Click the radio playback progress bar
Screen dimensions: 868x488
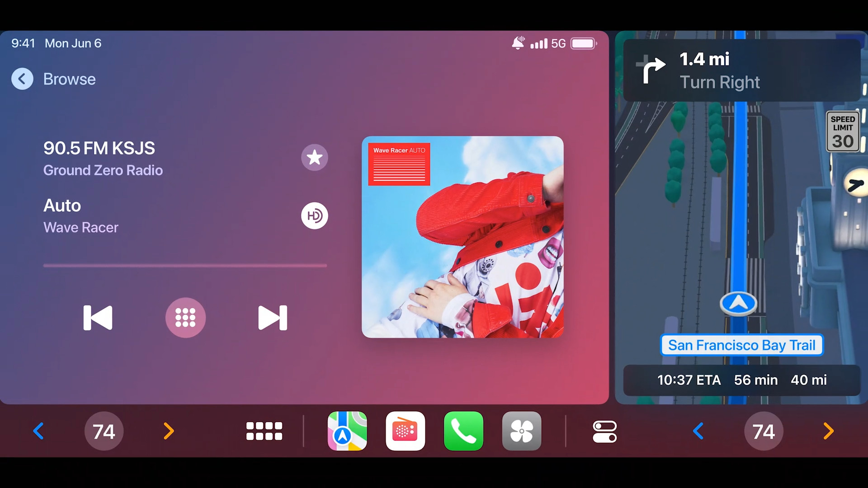(x=185, y=266)
